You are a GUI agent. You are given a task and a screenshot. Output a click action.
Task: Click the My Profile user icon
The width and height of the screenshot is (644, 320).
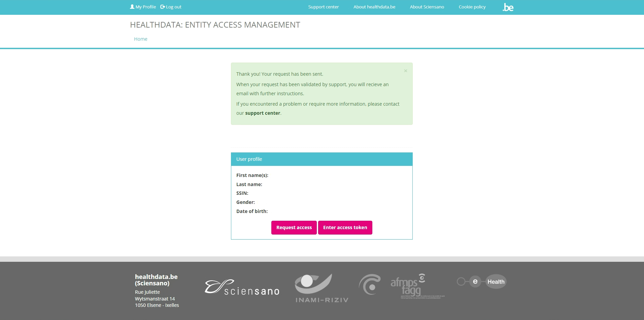132,7
